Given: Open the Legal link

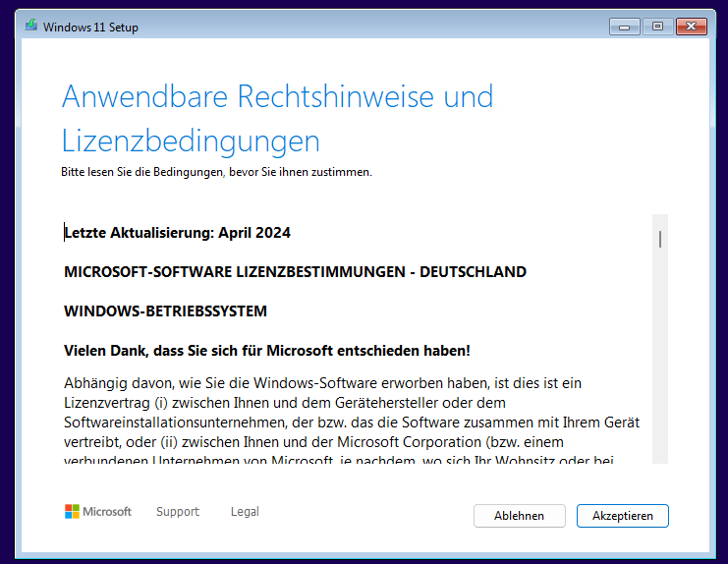Looking at the screenshot, I should click(x=245, y=512).
